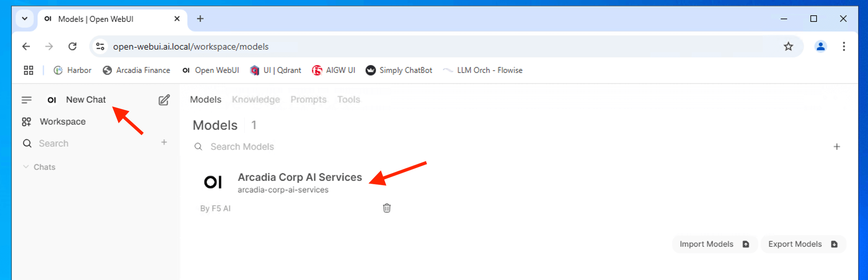868x280 pixels.
Task: Open Chrome three-dot options menu
Action: pyautogui.click(x=843, y=47)
